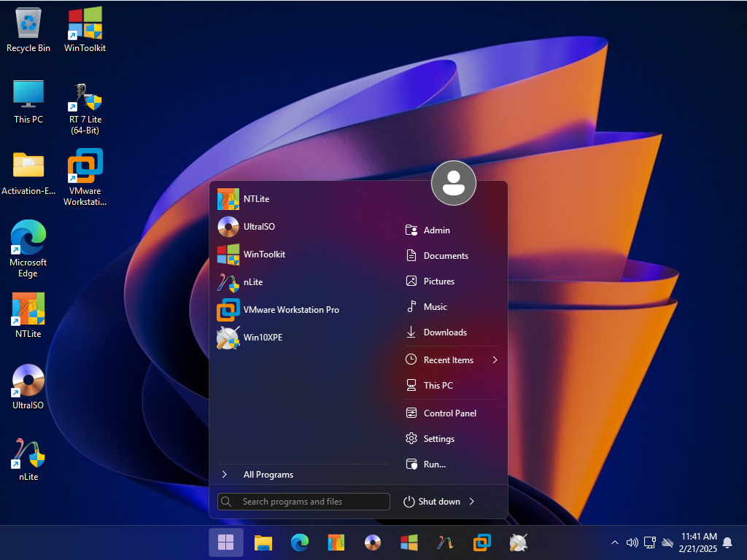The height and width of the screenshot is (560, 747).
Task: Open WinToolkit from Start menu programs
Action: (303, 254)
